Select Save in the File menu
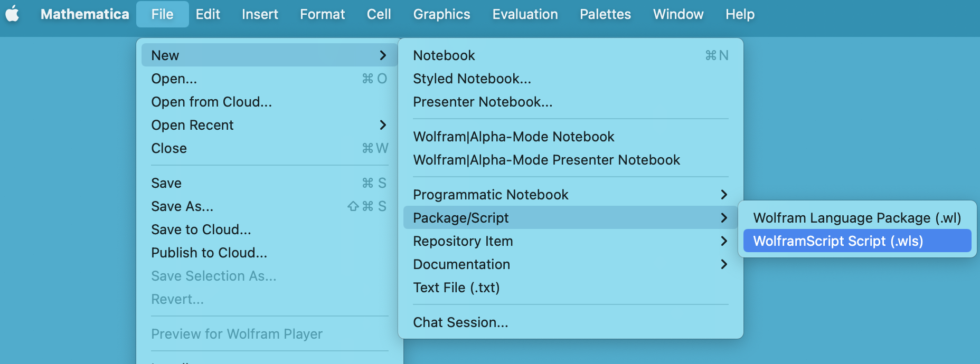This screenshot has height=364, width=980. point(269,183)
